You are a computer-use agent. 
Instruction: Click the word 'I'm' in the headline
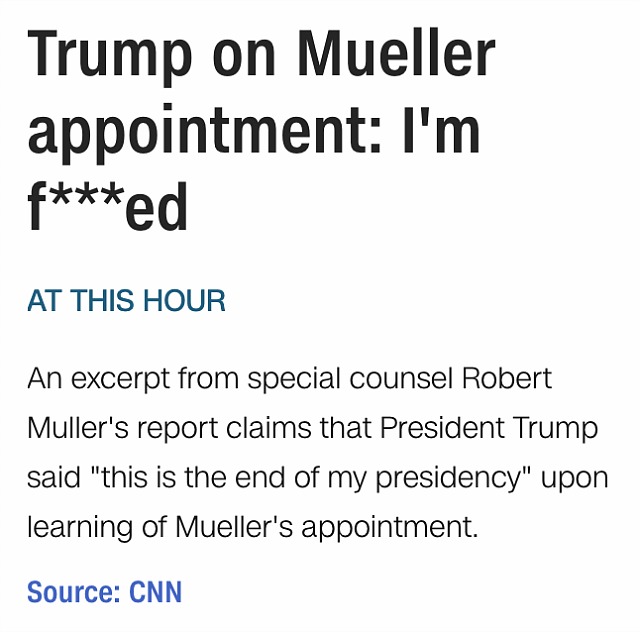(440, 129)
